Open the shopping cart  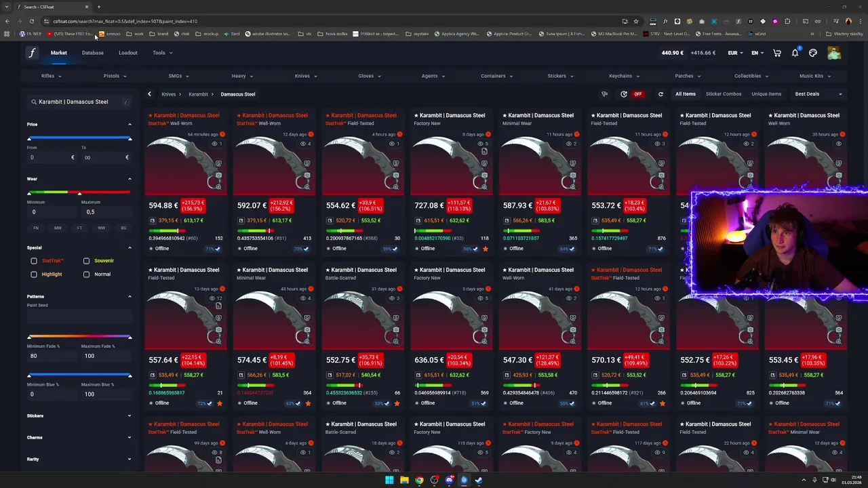[777, 53]
